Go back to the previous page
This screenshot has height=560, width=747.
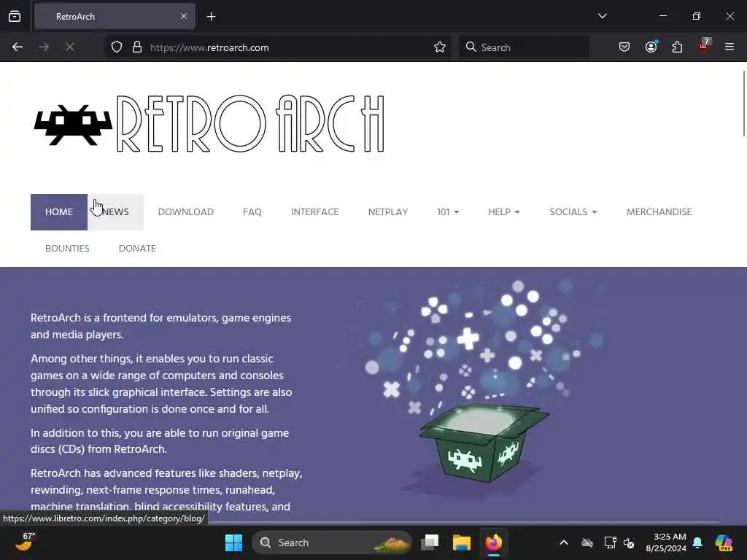point(18,47)
